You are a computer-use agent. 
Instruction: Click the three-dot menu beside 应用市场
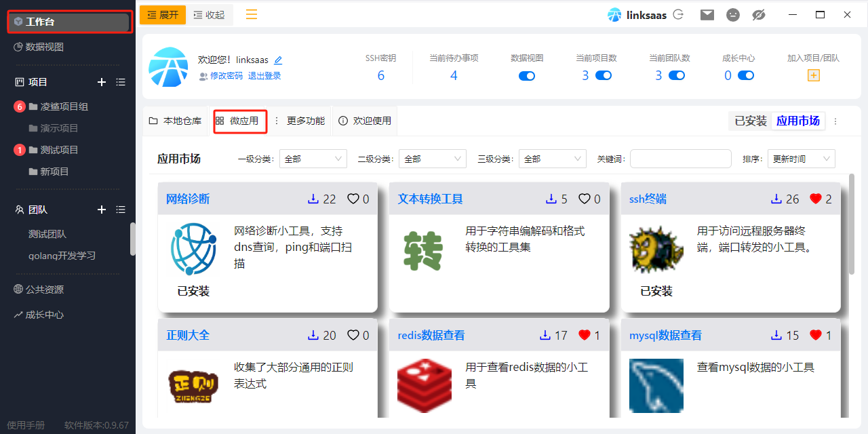point(835,121)
